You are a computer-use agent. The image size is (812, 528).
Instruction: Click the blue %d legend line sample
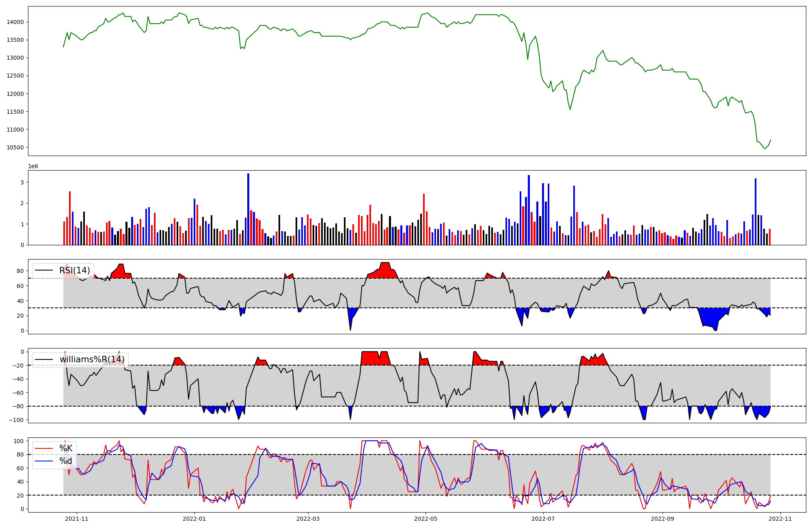44,461
